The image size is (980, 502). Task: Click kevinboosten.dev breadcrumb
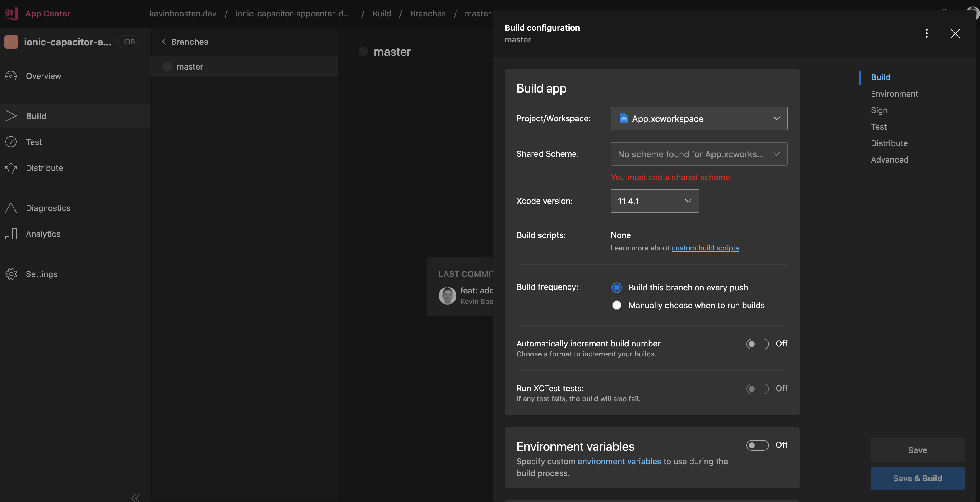click(x=183, y=14)
